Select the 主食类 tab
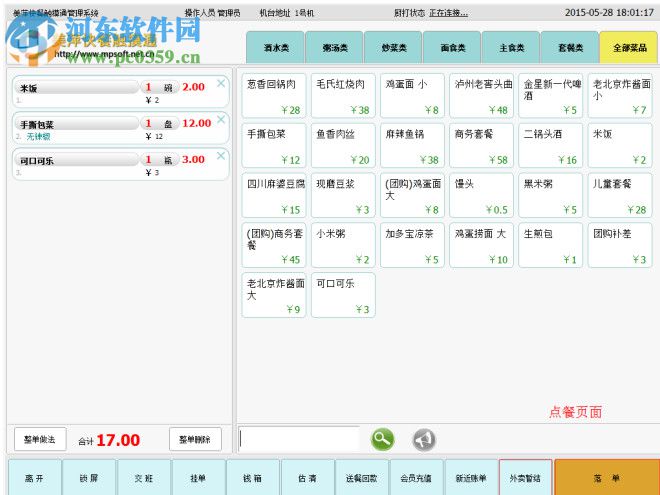This screenshot has height=495, width=660. [511, 48]
